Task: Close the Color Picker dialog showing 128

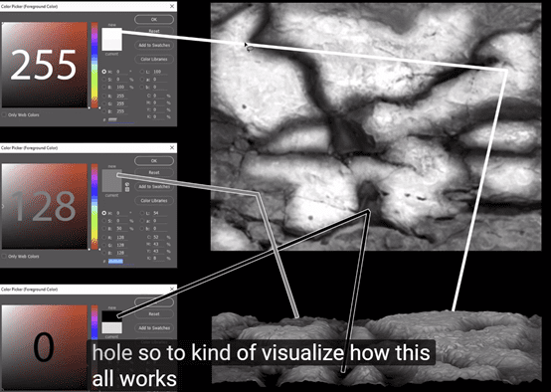Action: click(x=172, y=147)
